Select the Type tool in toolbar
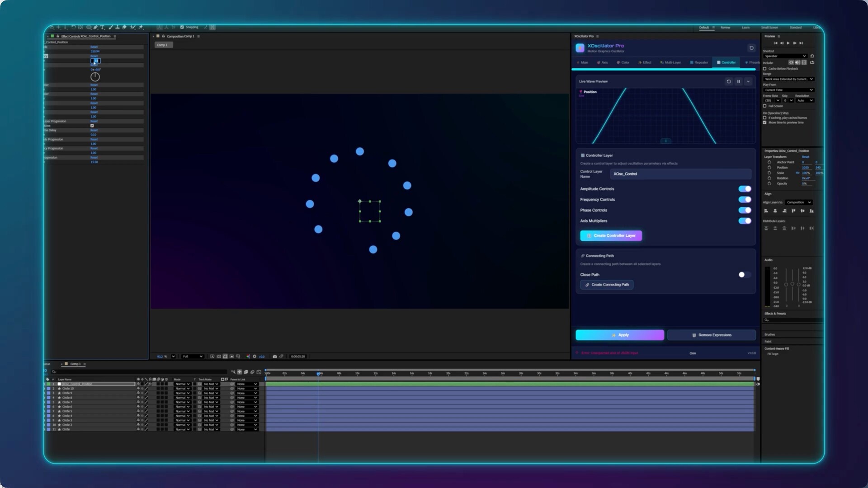Image resolution: width=868 pixels, height=488 pixels. tap(102, 27)
